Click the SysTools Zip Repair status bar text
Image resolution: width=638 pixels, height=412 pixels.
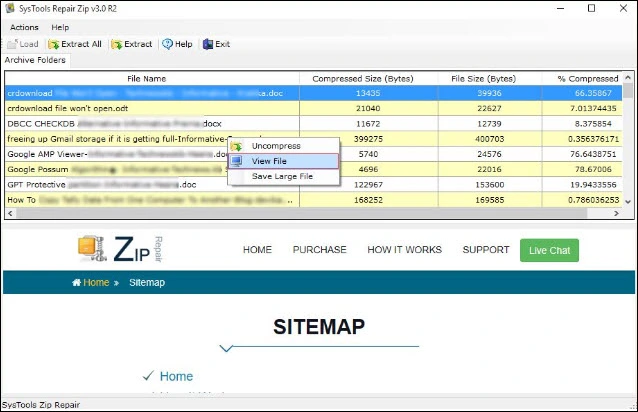click(x=41, y=405)
